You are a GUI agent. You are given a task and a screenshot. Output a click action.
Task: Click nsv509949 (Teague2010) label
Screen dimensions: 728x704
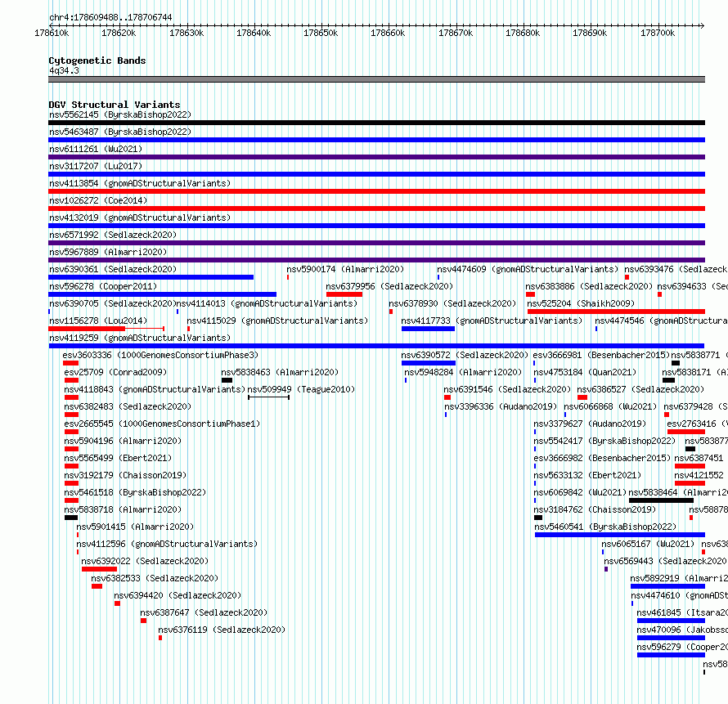click(x=301, y=389)
